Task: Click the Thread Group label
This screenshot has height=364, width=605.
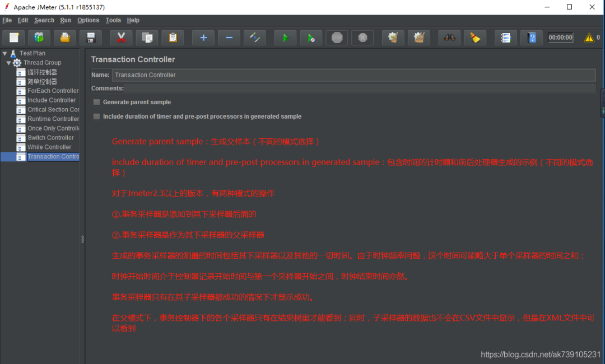Action: 43,63
